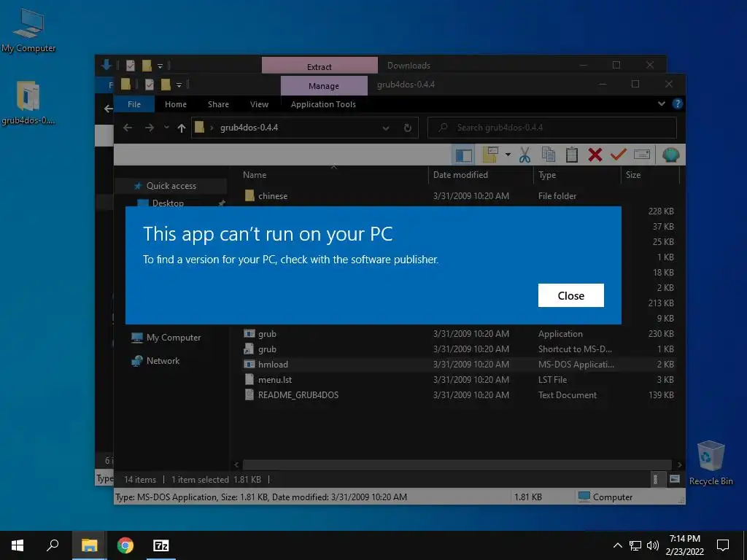The image size is (747, 560).
Task: Select the grub MS-DOS shortcut file
Action: click(267, 349)
